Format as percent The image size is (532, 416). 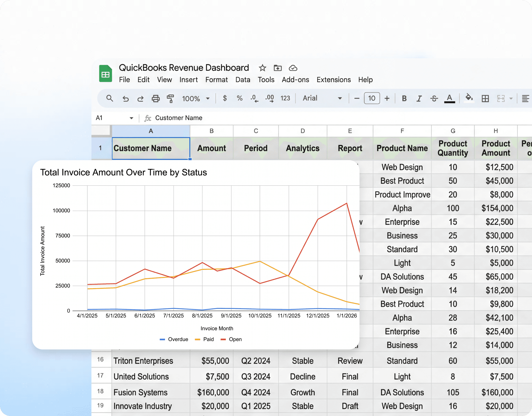click(x=240, y=98)
